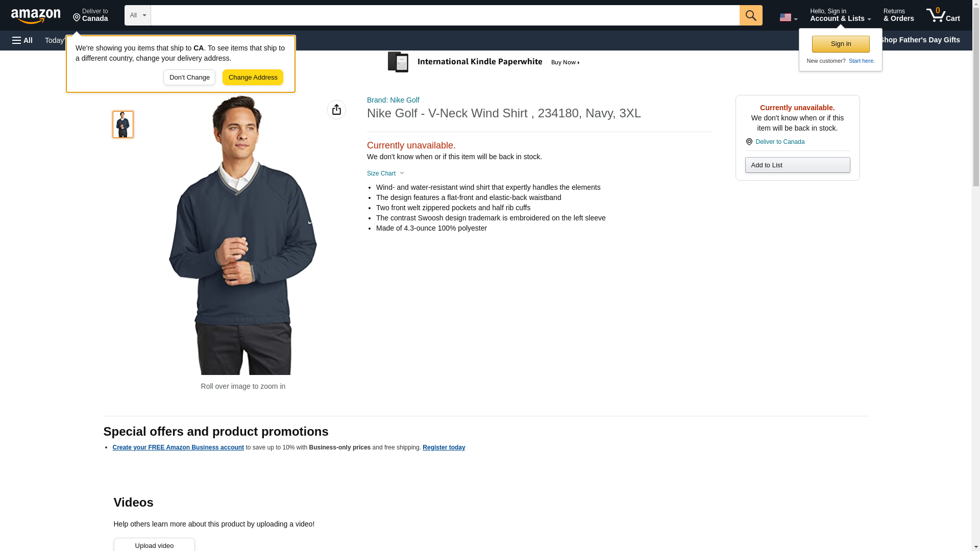The height and width of the screenshot is (551, 980).
Task: Select the product thumbnail image
Action: [123, 124]
